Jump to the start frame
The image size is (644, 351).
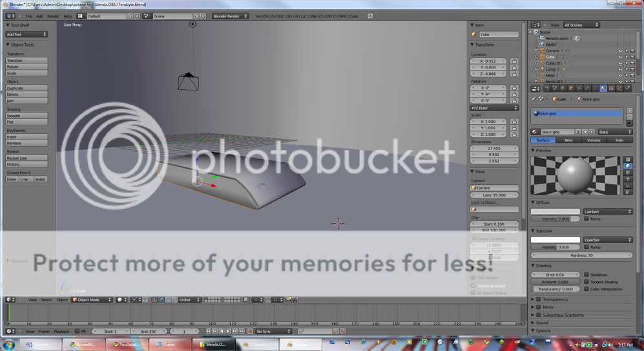pyautogui.click(x=208, y=331)
